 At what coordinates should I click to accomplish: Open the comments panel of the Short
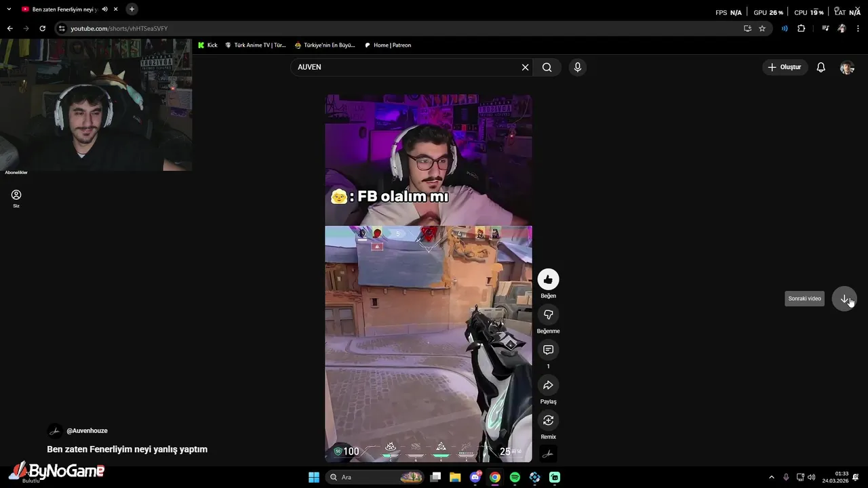(x=548, y=350)
